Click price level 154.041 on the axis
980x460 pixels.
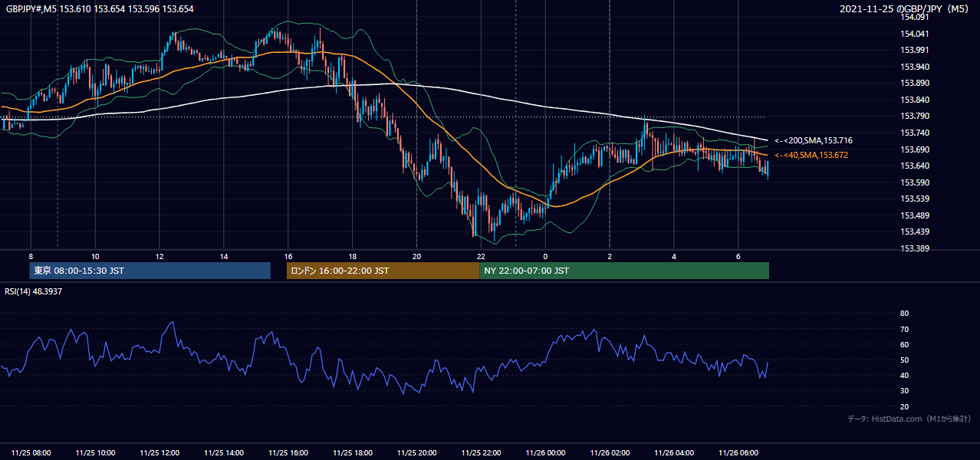(x=914, y=34)
